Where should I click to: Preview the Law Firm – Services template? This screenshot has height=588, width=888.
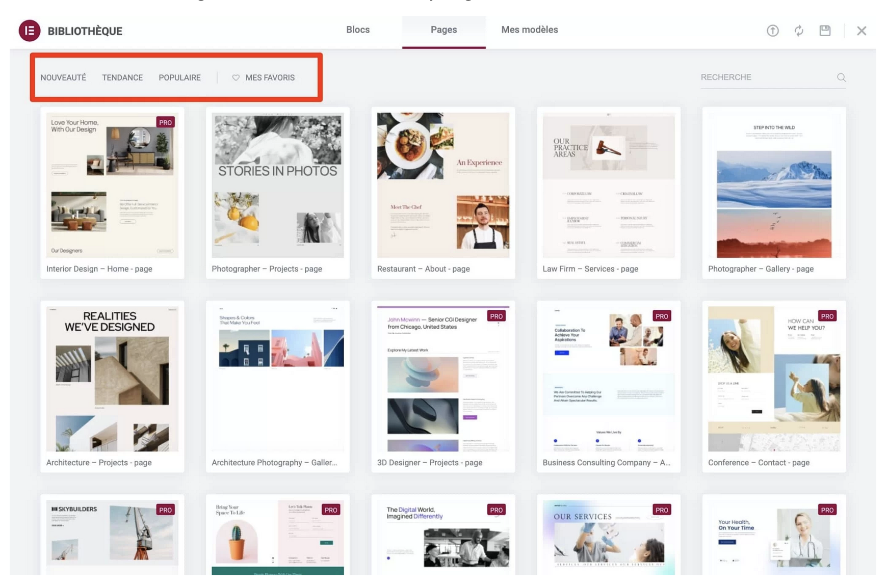point(608,185)
